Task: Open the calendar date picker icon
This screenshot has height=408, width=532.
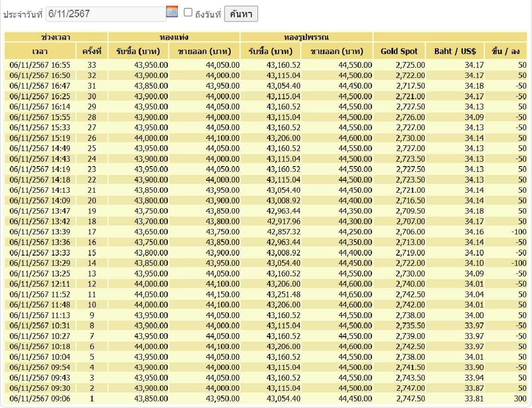Action: 172,12
